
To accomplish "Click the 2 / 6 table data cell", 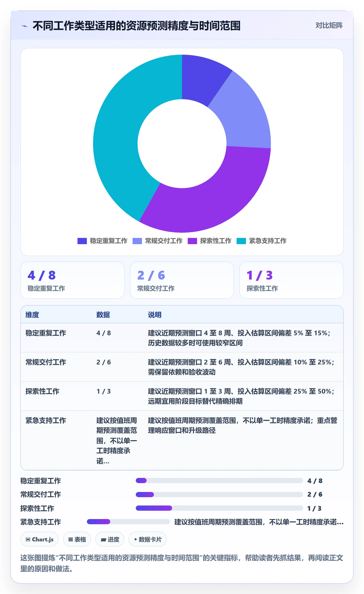I will (x=104, y=362).
